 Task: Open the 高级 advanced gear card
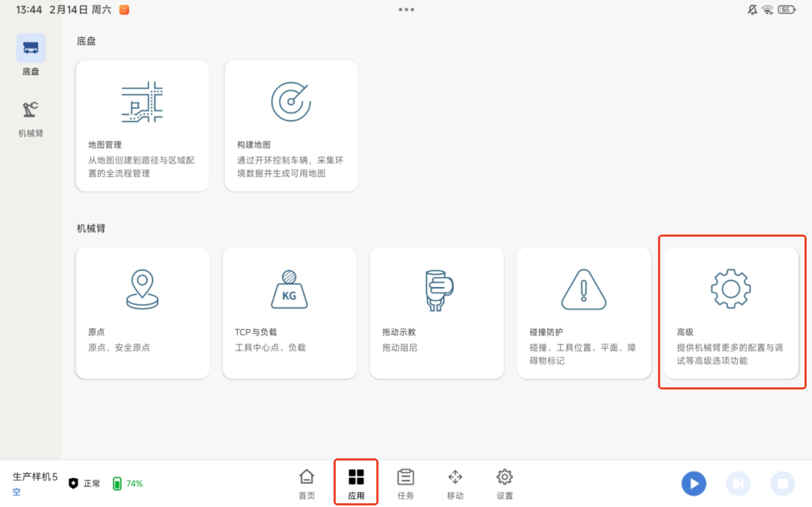point(731,313)
